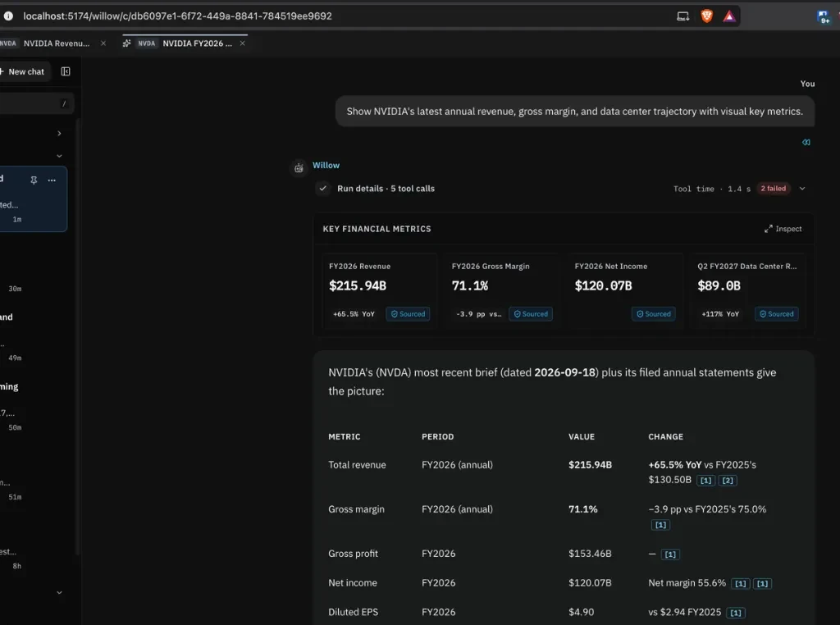
Task: Click Sourced badge on Gross Margin card
Action: (531, 314)
